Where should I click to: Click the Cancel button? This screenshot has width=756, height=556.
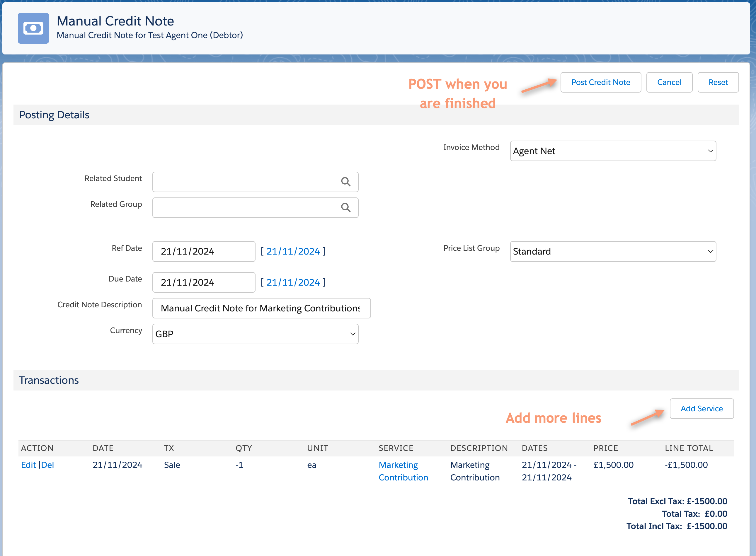(x=669, y=82)
